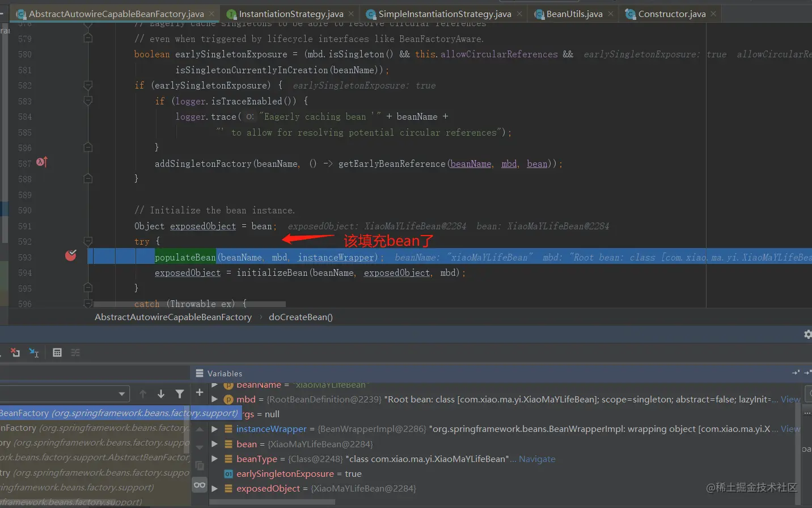Open the SimpleInstantiationStrategy.java tab
The width and height of the screenshot is (812, 508).
(445, 14)
